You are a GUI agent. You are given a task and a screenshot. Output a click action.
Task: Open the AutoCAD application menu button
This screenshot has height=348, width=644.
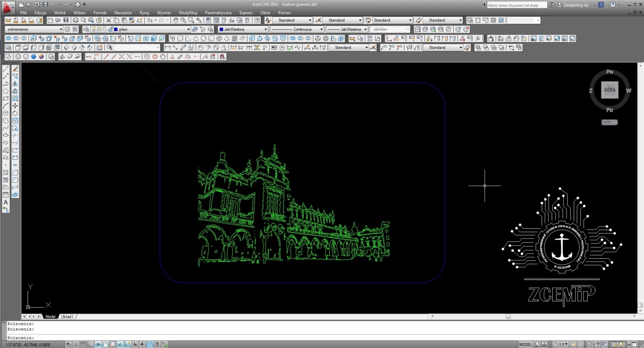tap(8, 8)
